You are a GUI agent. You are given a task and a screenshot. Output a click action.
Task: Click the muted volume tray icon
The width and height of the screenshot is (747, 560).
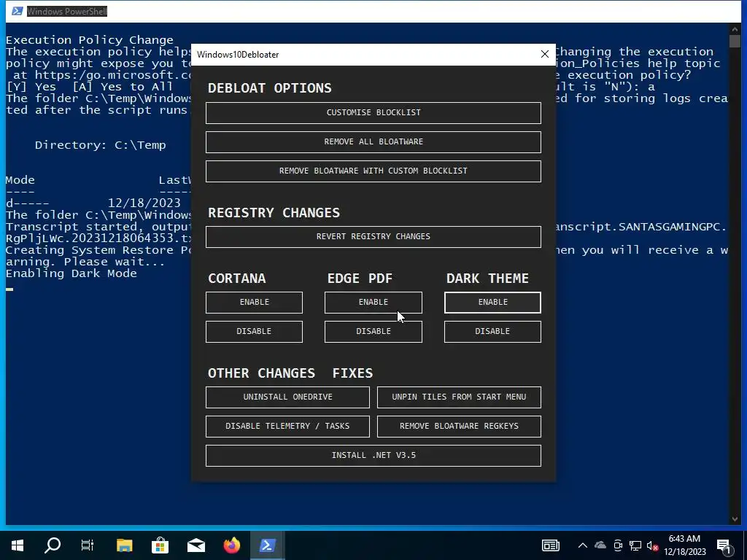(x=652, y=545)
